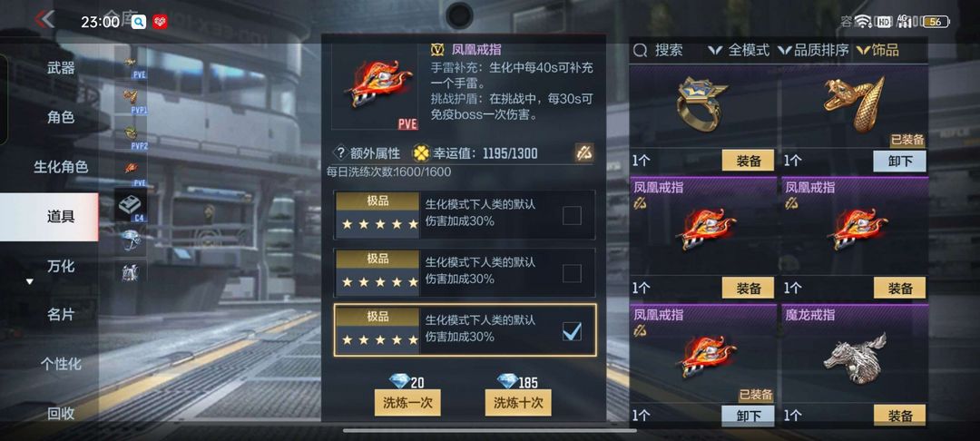Select the helmet icon in item strip
Screen dimensions: 980x441
(x=131, y=240)
